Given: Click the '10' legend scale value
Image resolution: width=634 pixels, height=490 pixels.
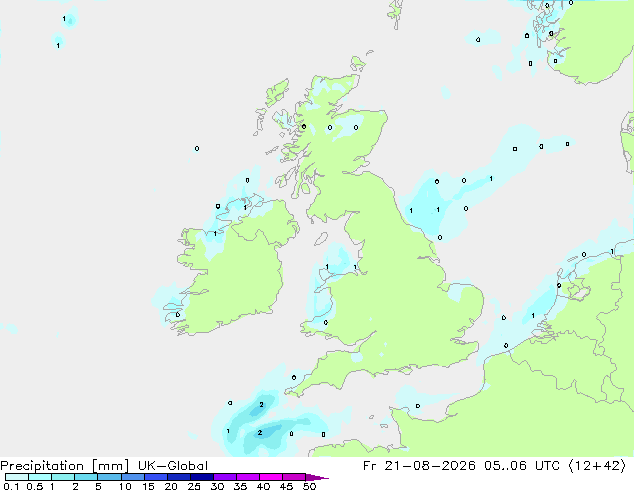Looking at the screenshot, I should 125,486.
